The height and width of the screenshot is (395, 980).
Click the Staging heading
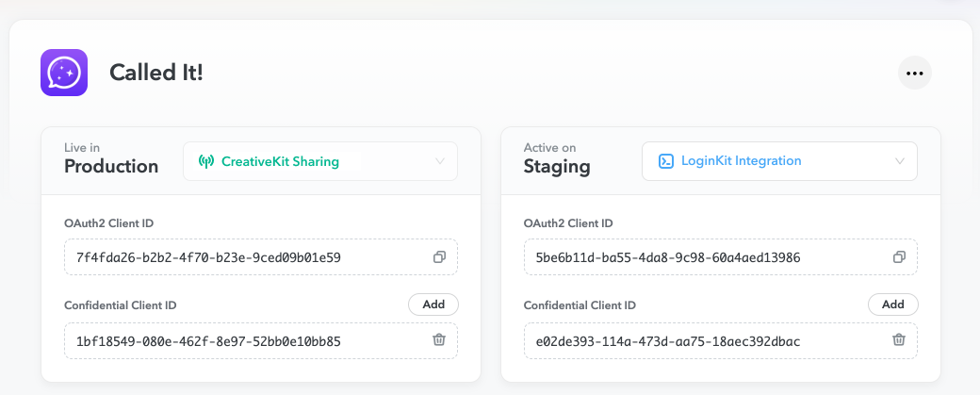[x=557, y=167]
